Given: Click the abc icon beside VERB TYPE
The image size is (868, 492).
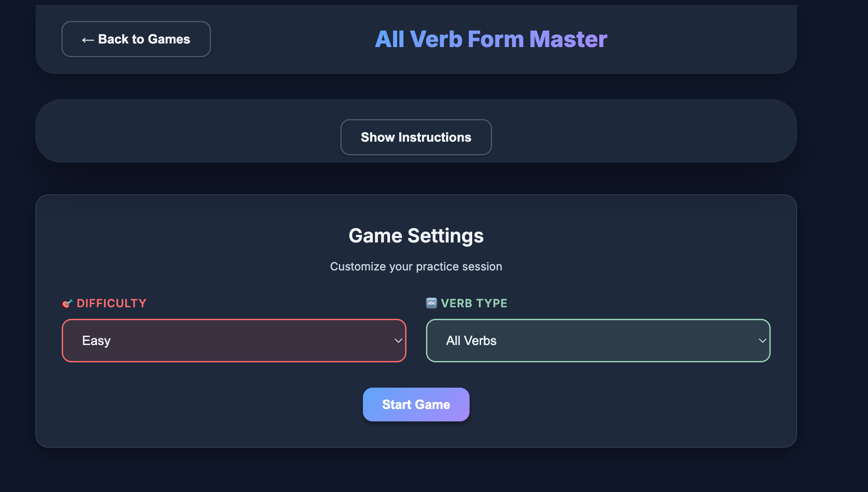Looking at the screenshot, I should pyautogui.click(x=431, y=303).
